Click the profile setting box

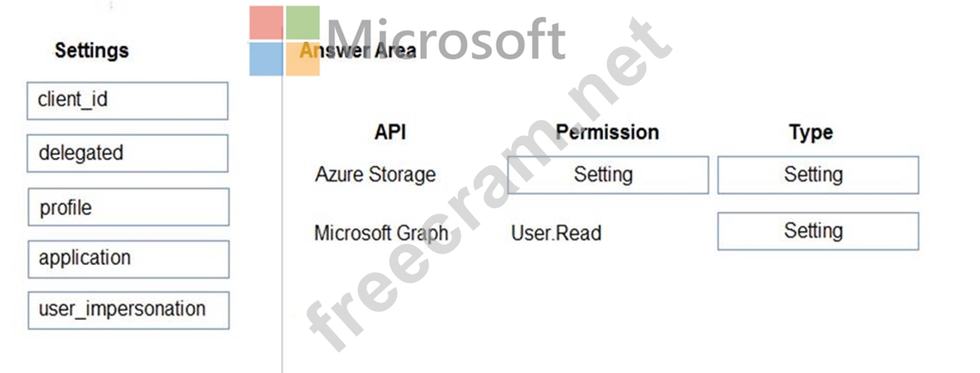(128, 207)
